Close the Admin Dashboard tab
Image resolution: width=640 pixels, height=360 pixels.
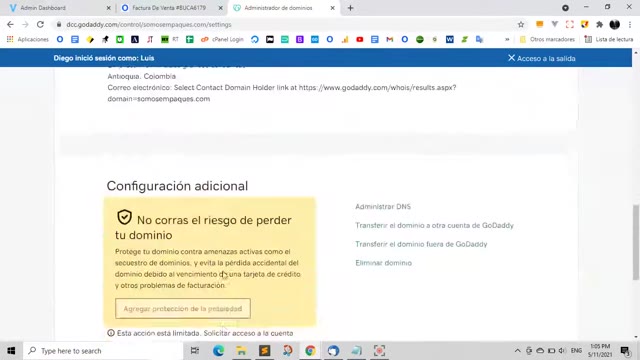[x=109, y=8]
